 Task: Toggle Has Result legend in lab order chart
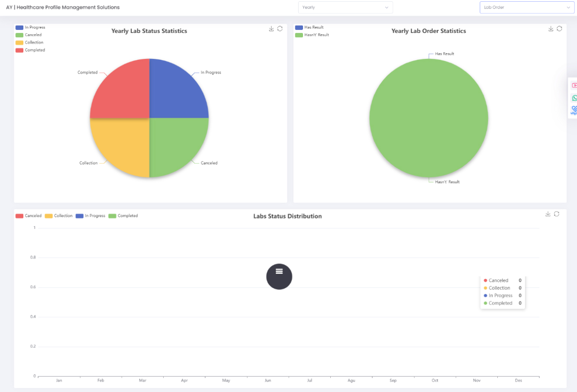point(309,27)
